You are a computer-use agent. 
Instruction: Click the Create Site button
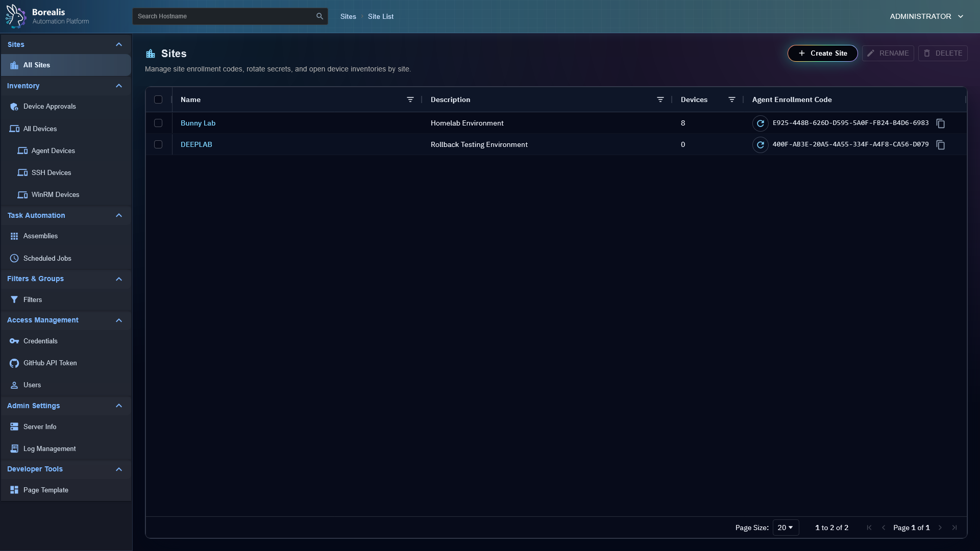click(822, 53)
